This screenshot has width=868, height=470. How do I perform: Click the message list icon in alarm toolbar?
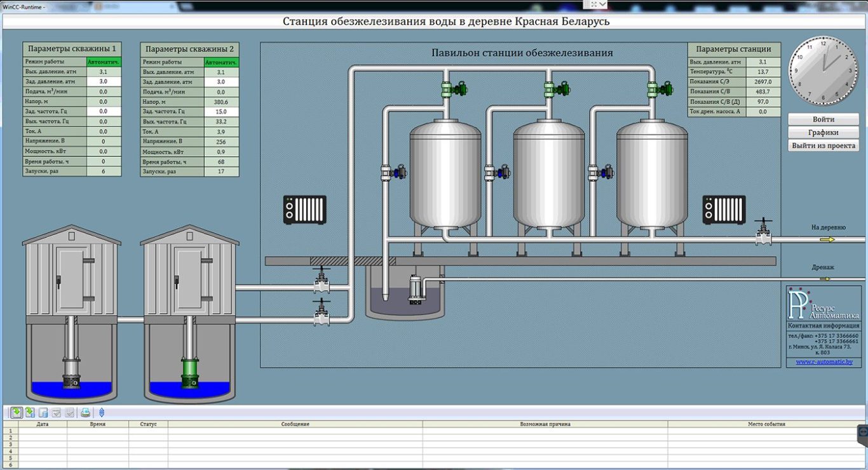(16, 413)
